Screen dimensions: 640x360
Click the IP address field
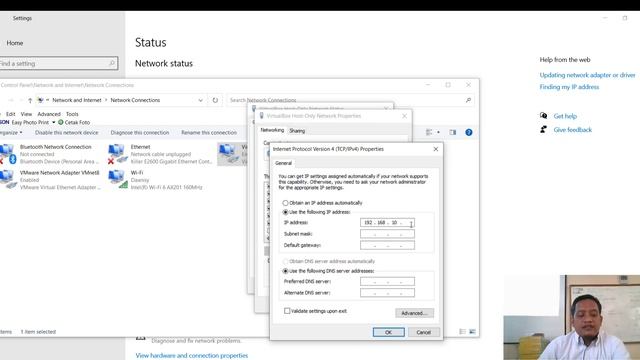(x=387, y=223)
